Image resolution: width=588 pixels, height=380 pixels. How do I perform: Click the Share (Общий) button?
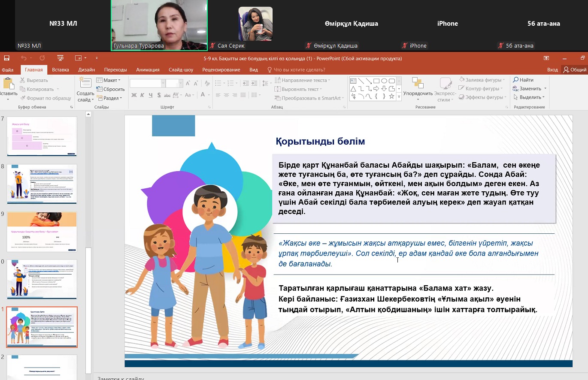point(575,70)
